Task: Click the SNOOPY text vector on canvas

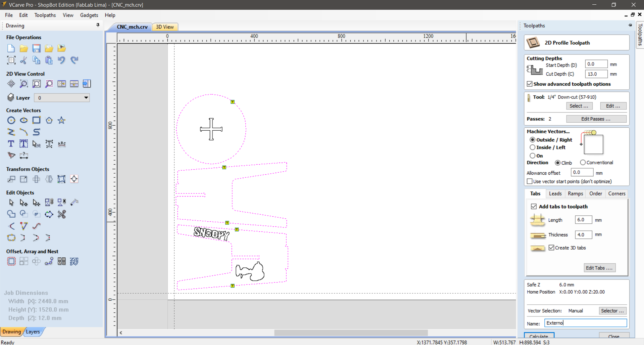Action: pyautogui.click(x=212, y=233)
